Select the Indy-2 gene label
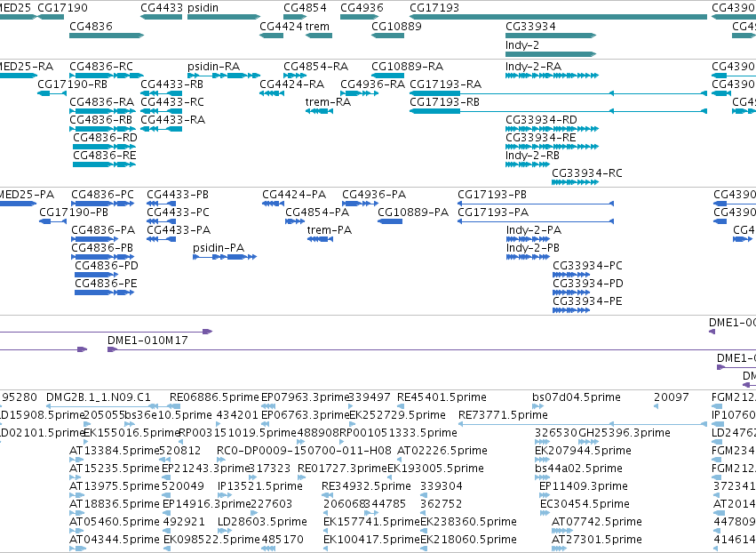This screenshot has width=756, height=553. click(522, 44)
